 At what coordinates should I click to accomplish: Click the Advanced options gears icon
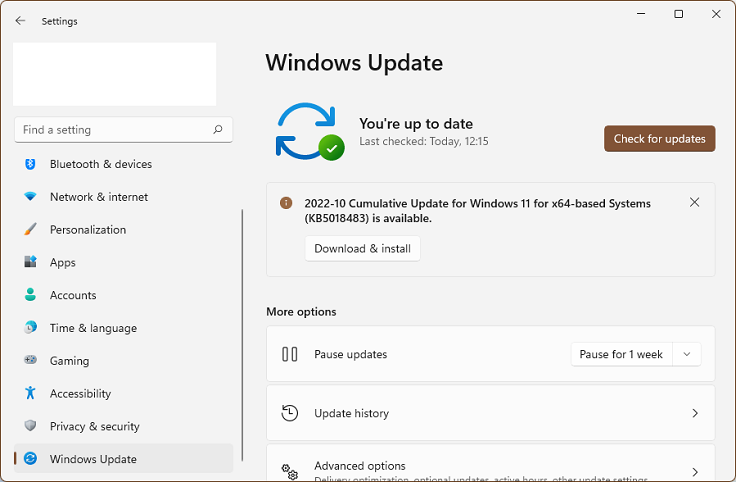tap(290, 472)
